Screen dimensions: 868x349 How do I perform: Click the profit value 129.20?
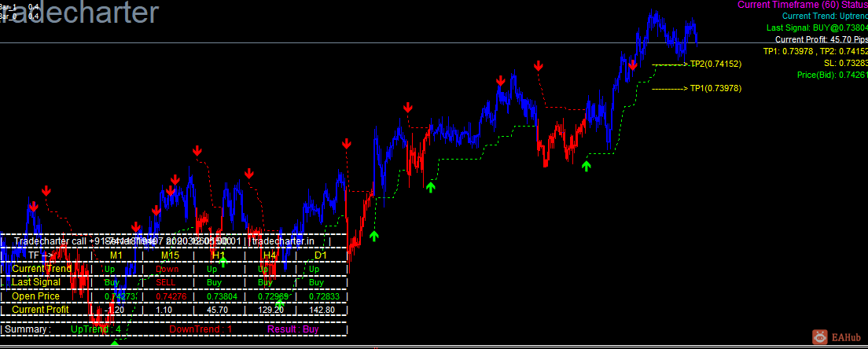(x=270, y=310)
